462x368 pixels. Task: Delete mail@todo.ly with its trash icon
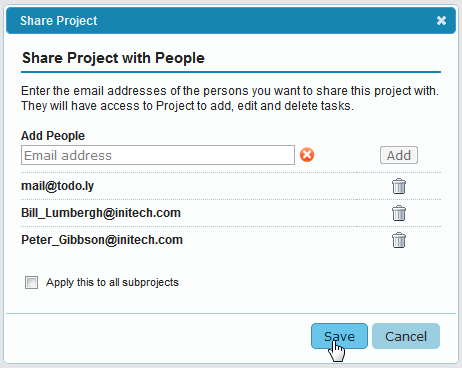pos(399,186)
